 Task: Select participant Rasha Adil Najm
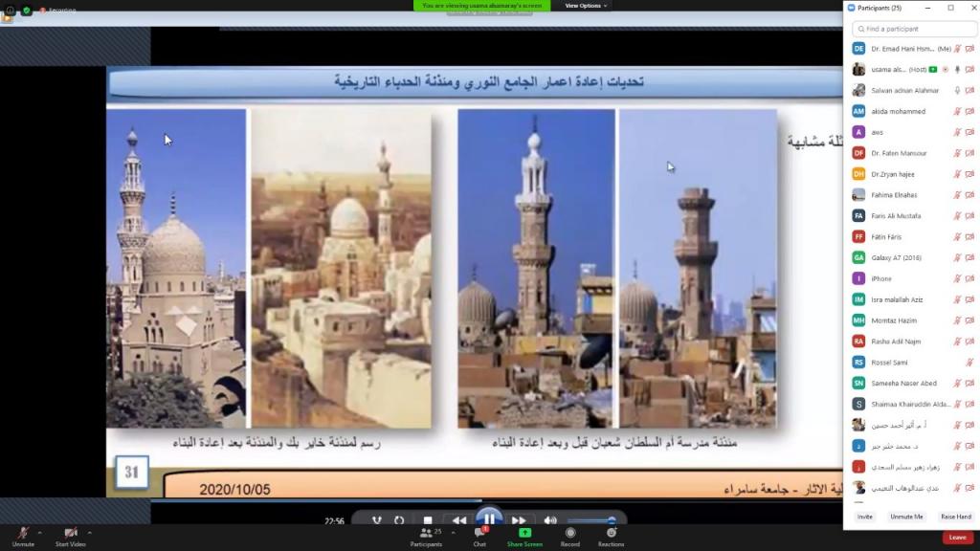tap(897, 342)
